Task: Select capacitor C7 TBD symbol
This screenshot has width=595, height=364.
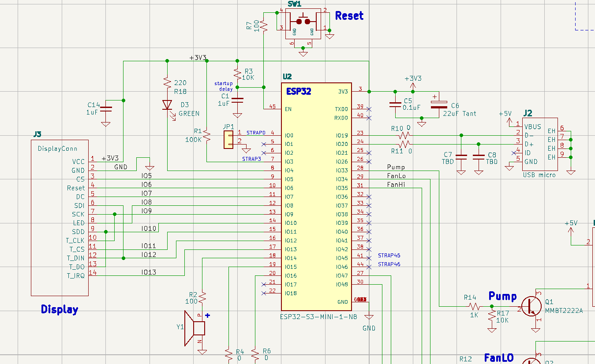Action: 461,157
